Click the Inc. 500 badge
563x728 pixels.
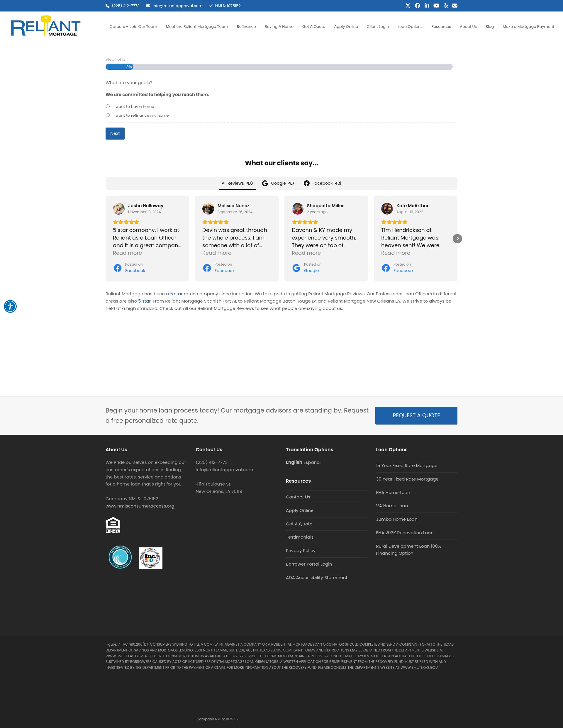[x=151, y=558]
